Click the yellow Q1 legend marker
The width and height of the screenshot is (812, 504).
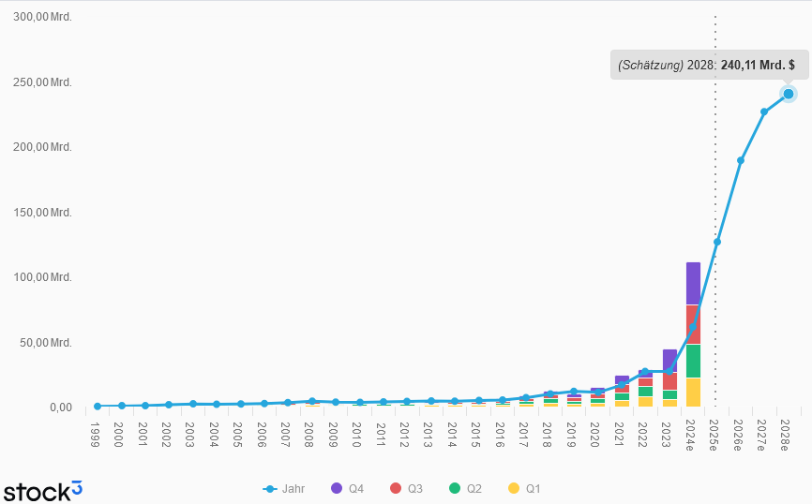(513, 488)
